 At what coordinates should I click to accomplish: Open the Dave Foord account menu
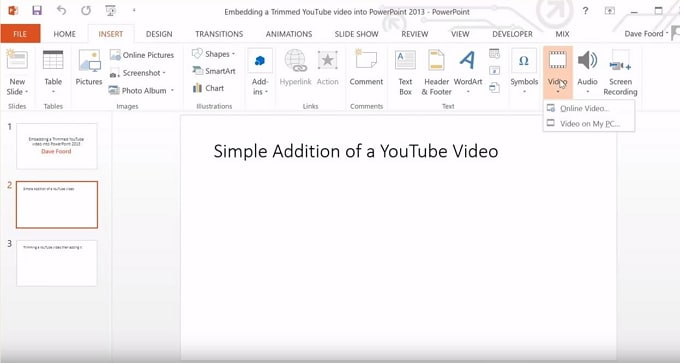[x=646, y=34]
